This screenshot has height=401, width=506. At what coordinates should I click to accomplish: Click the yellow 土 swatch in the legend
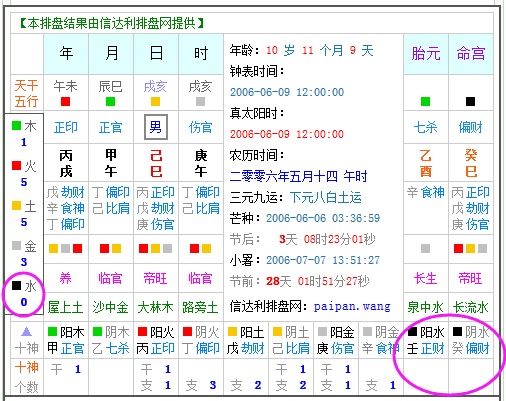point(16,205)
